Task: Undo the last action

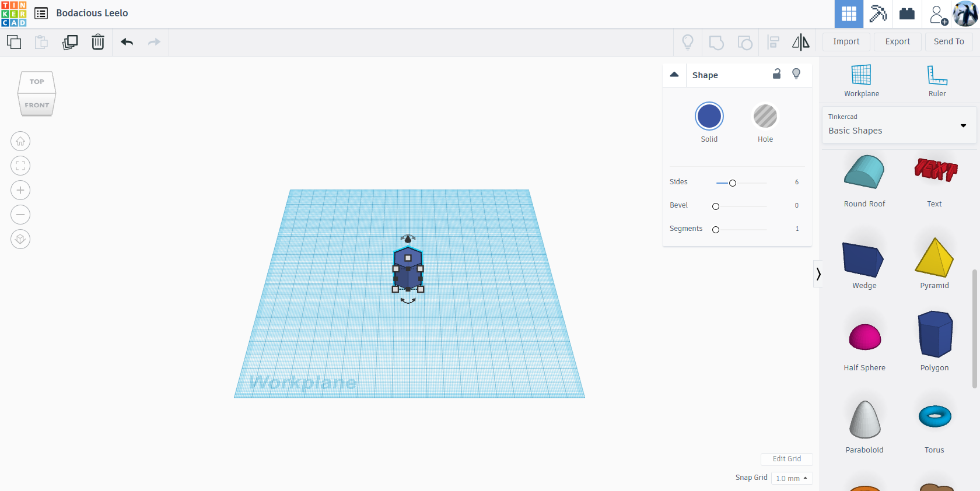Action: coord(127,42)
